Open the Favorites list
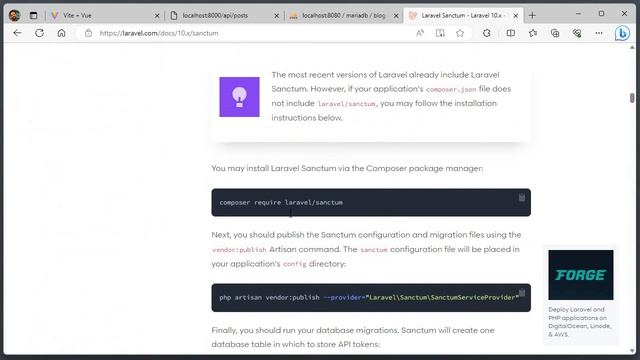The image size is (640, 360). 533,33
